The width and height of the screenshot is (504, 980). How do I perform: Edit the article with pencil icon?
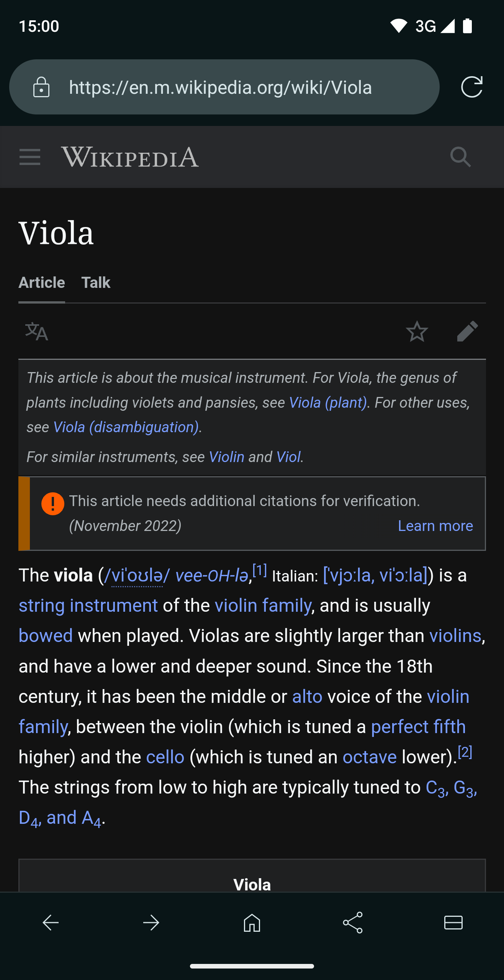tap(467, 332)
